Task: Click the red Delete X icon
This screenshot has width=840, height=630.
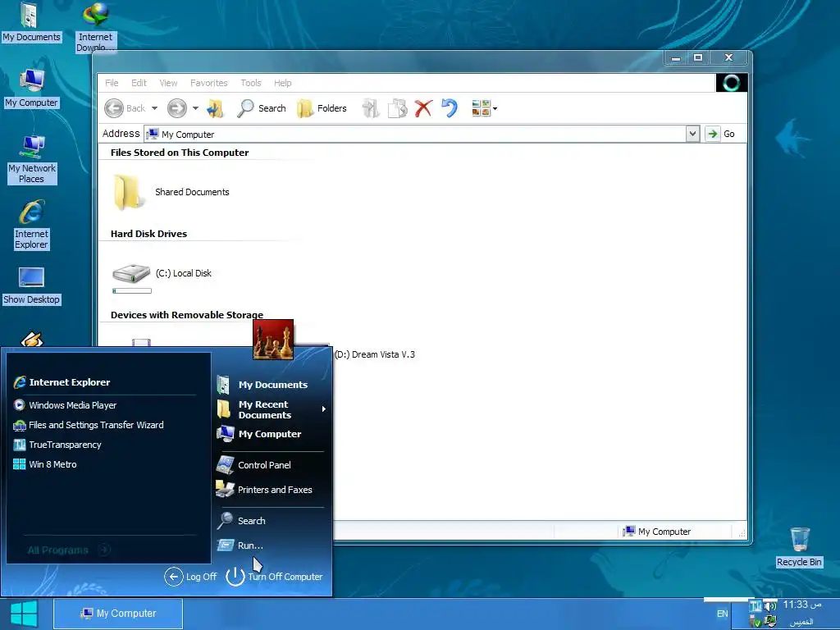Action: (423, 108)
